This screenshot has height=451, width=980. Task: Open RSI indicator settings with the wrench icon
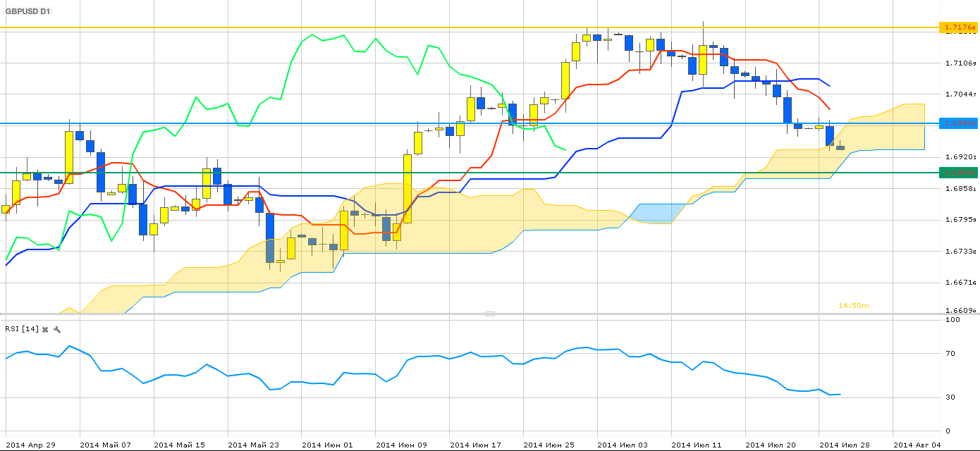point(57,329)
